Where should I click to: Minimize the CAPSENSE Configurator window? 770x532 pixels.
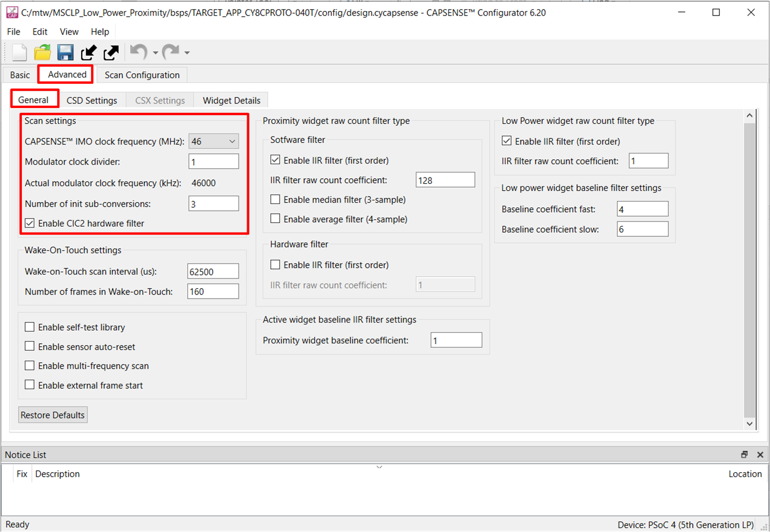click(x=682, y=12)
